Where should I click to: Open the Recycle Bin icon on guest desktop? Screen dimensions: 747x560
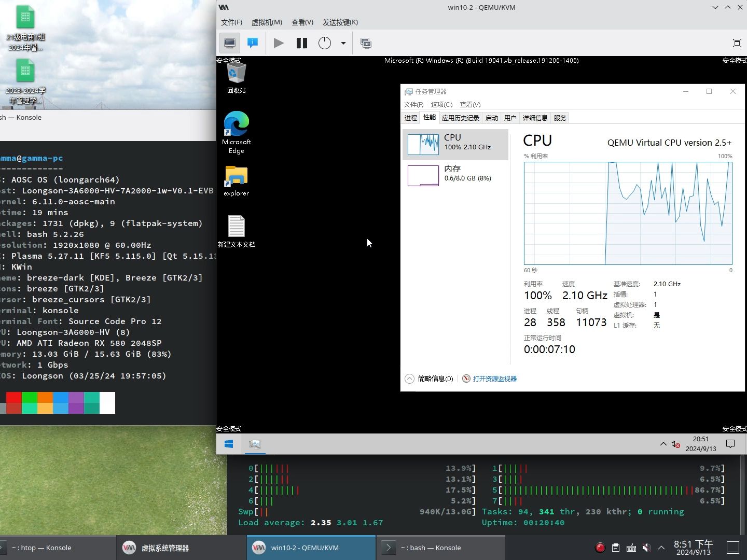tap(237, 79)
